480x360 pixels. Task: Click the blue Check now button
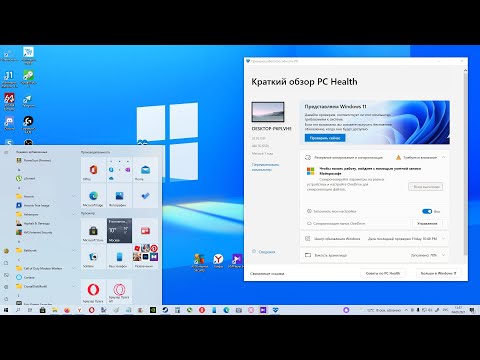tap(325, 138)
